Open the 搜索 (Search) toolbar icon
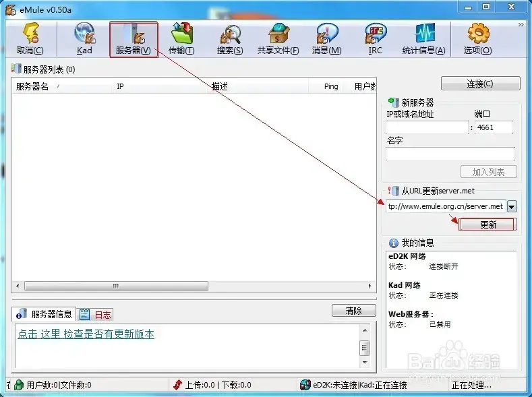 [x=231, y=38]
